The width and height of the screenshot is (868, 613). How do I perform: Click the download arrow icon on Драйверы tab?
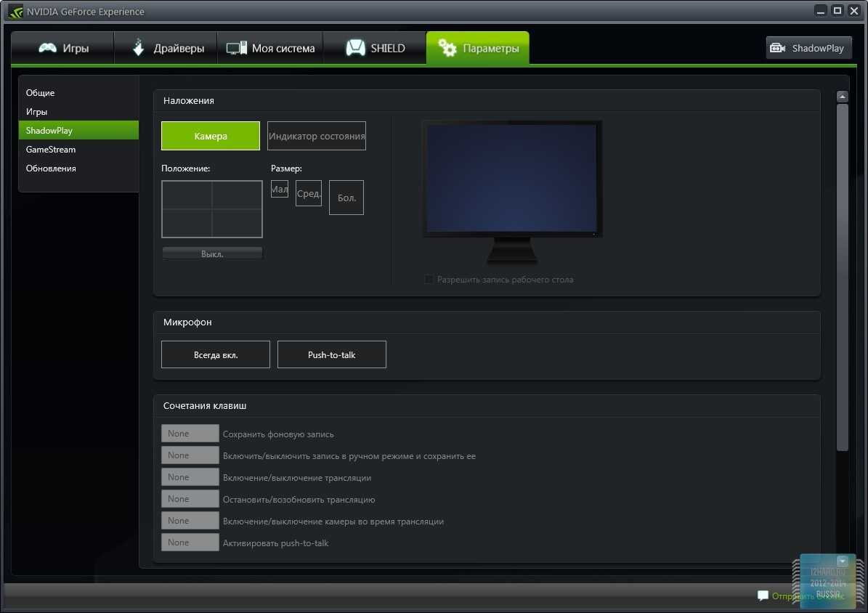(x=138, y=49)
